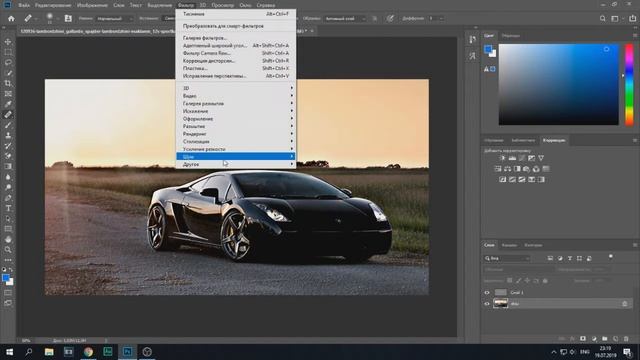Select the Rectangular Marquee tool

click(x=8, y=52)
